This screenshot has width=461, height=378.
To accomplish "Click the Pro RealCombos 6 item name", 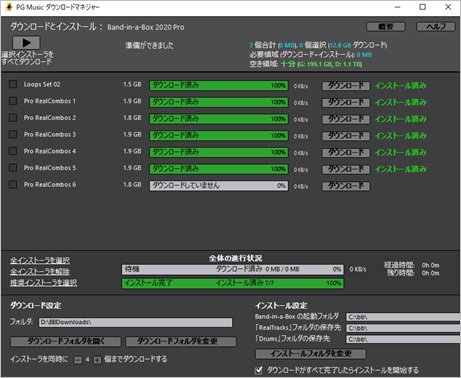I will [50, 184].
